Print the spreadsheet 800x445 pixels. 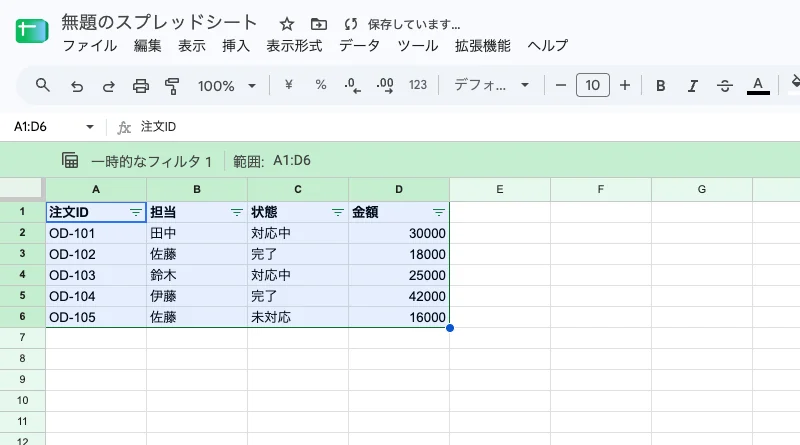click(141, 86)
